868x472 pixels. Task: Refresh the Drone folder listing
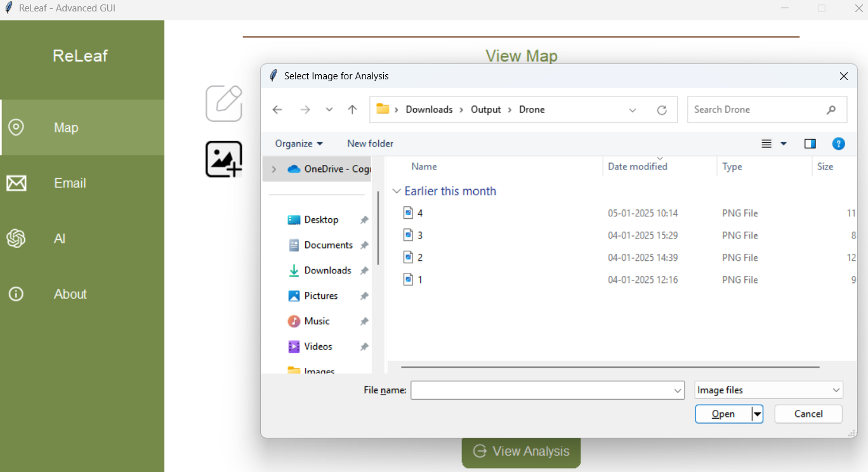click(662, 110)
